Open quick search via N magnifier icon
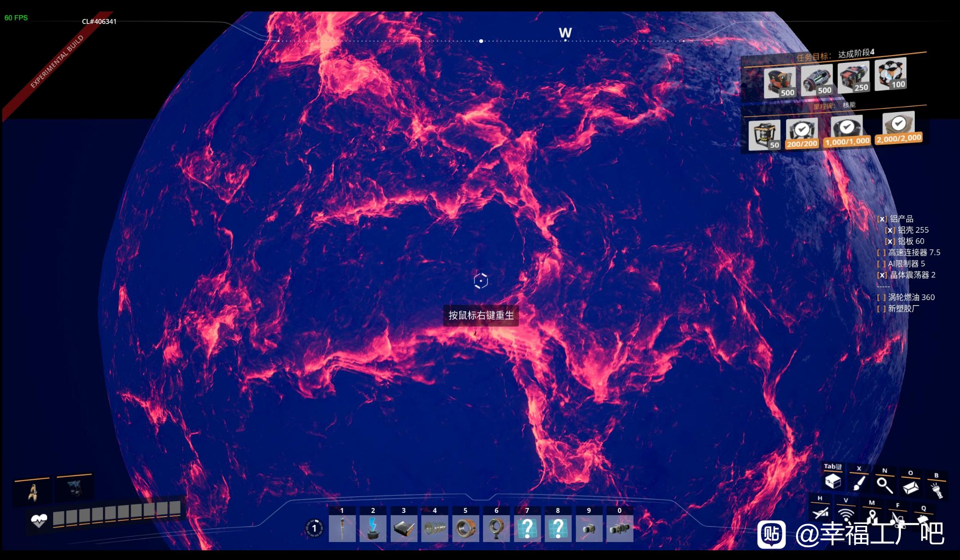Screen dimensions: 960x560 tap(884, 485)
